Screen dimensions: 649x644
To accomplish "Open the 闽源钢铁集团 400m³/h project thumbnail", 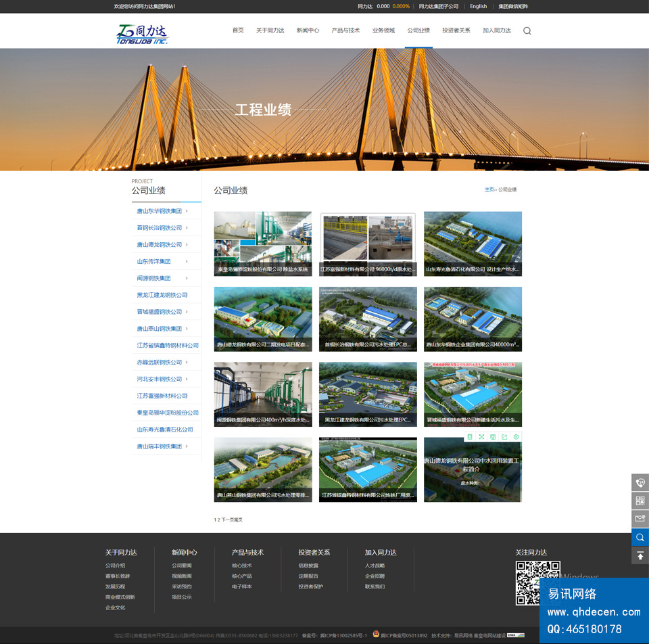I will pos(263,394).
